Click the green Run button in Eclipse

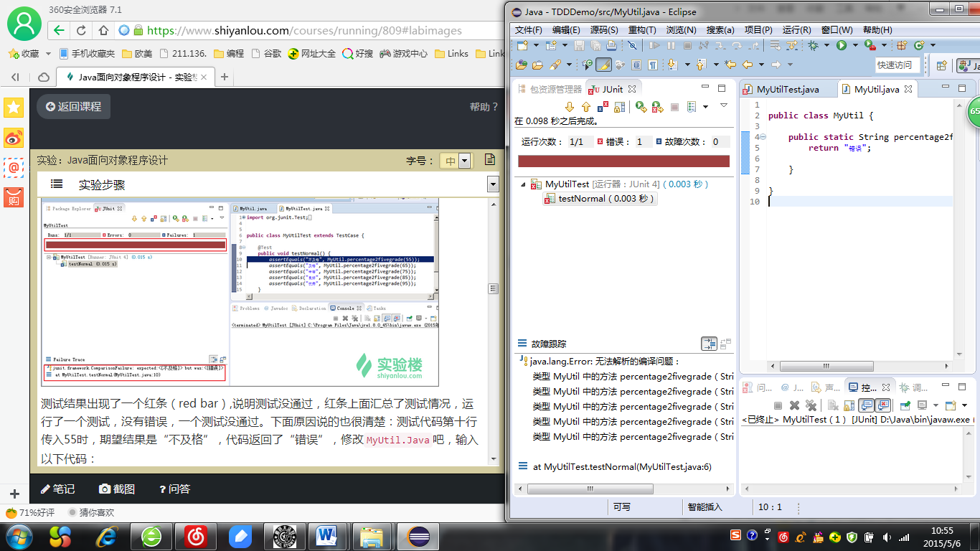842,45
